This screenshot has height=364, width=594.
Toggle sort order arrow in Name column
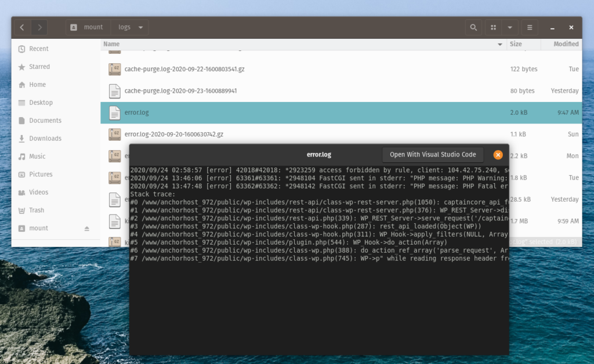point(499,44)
